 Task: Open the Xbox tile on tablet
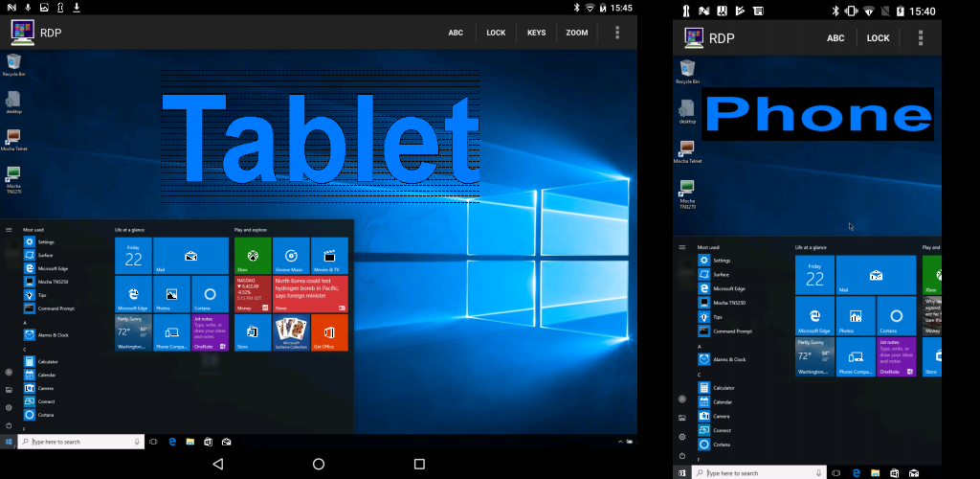coord(253,255)
